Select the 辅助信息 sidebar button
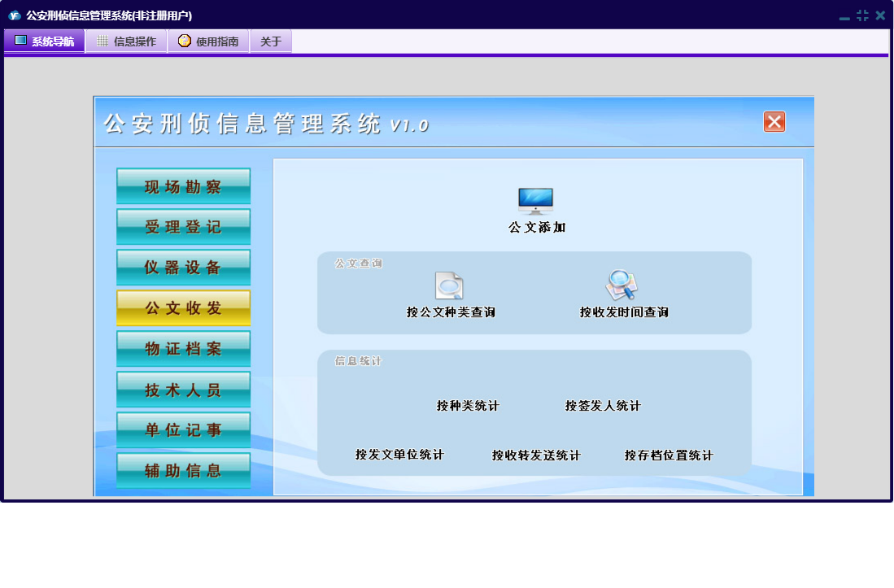This screenshot has width=894, height=588. [183, 471]
